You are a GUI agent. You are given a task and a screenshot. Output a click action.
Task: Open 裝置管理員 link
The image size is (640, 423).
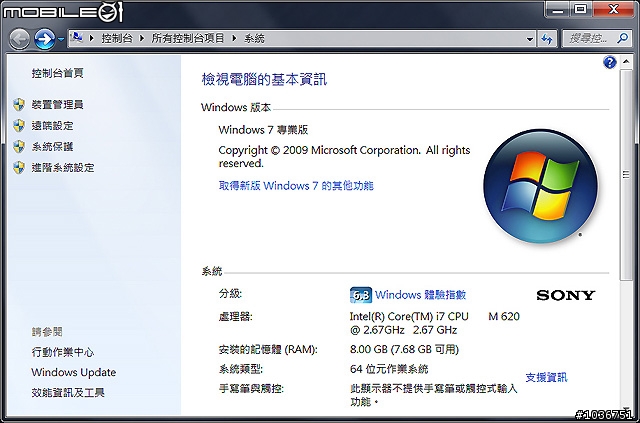(58, 105)
